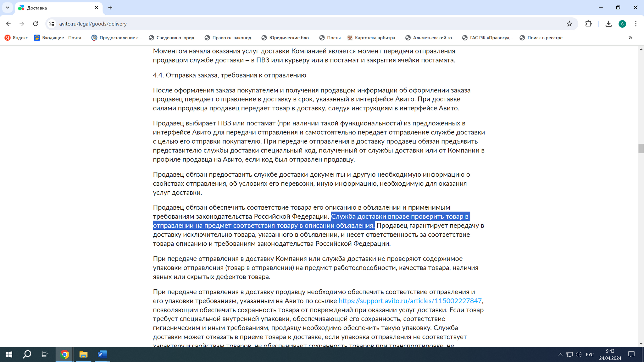Go back to the previous page
Screen dimensions: 644x362
point(8,24)
